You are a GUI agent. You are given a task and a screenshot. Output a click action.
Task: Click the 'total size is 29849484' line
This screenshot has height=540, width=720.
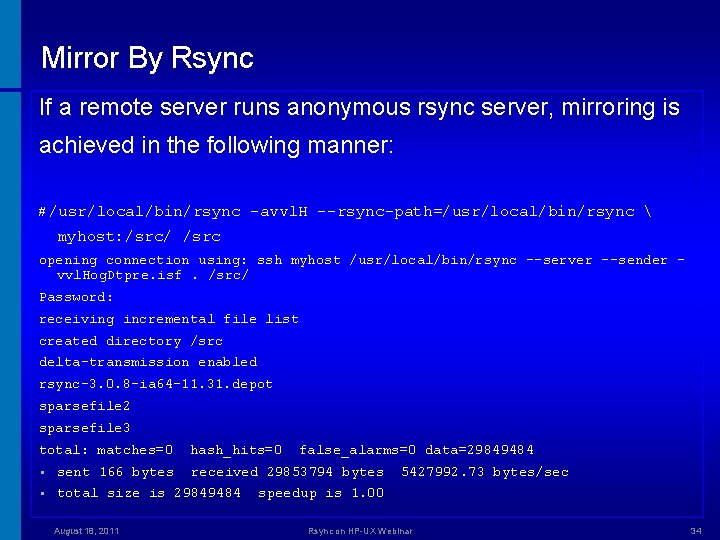coord(220,493)
